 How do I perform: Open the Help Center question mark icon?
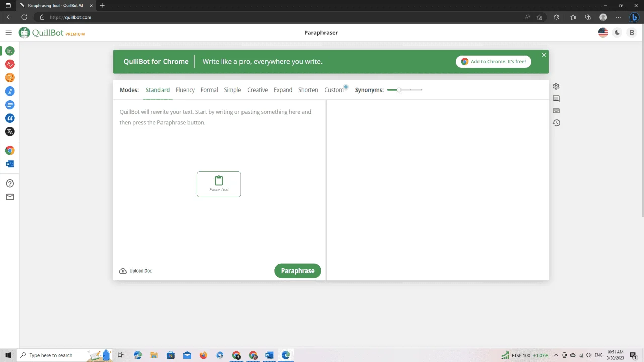pyautogui.click(x=10, y=184)
